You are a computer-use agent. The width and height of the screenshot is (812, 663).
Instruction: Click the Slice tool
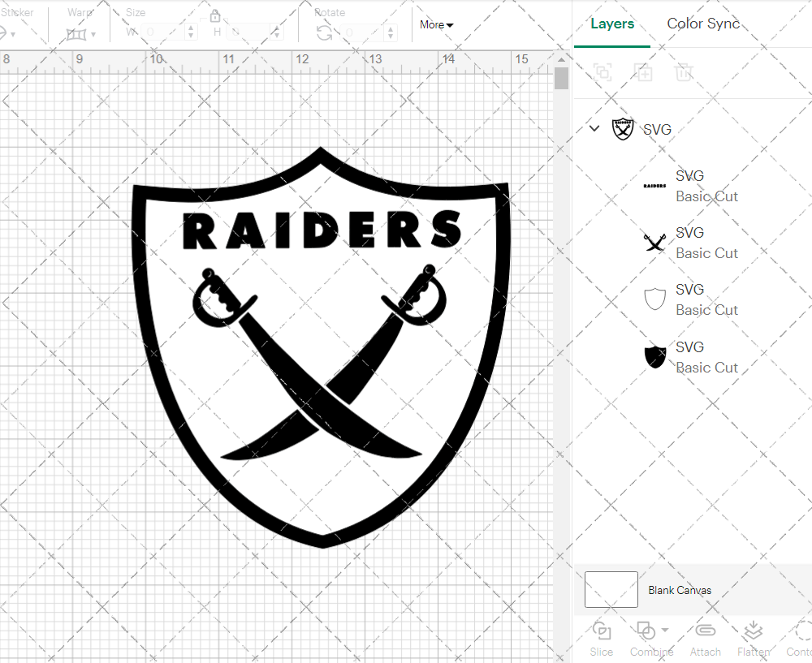point(601,639)
